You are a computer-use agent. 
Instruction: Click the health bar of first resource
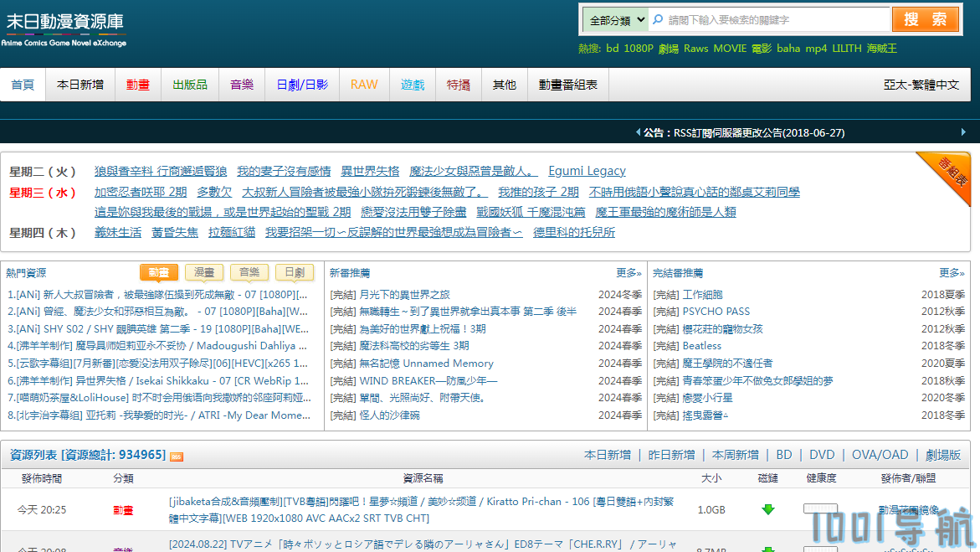coord(820,509)
